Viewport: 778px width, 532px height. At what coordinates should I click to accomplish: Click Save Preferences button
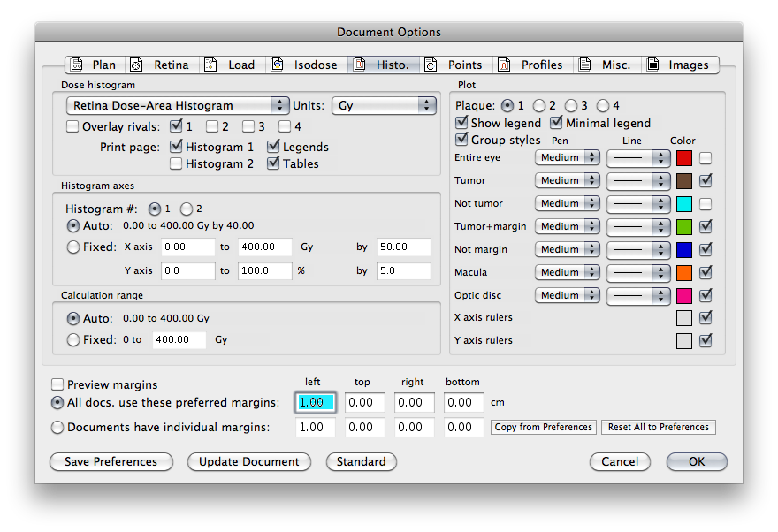click(111, 461)
